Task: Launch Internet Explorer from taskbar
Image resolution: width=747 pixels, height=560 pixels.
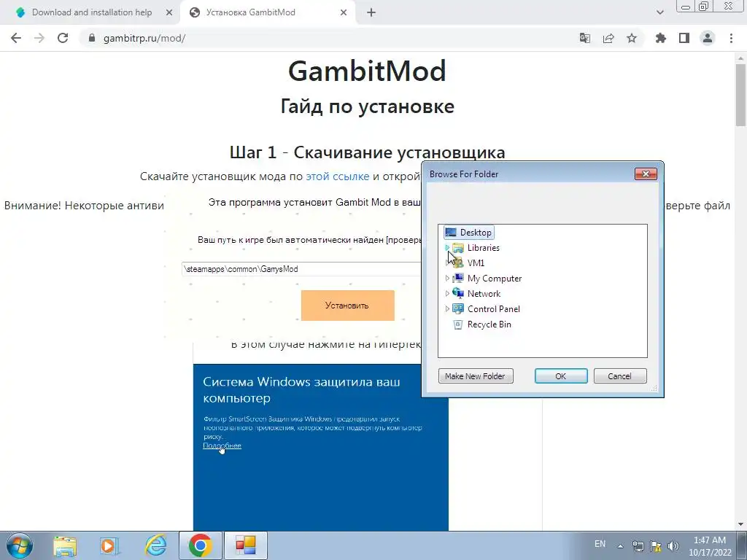Action: tap(155, 545)
